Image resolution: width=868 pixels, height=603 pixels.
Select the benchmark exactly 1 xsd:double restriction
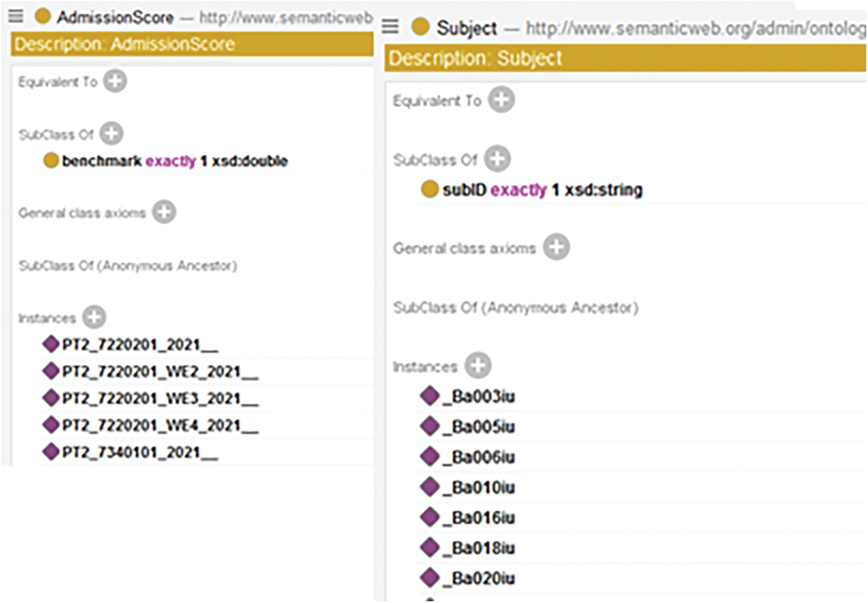[174, 161]
